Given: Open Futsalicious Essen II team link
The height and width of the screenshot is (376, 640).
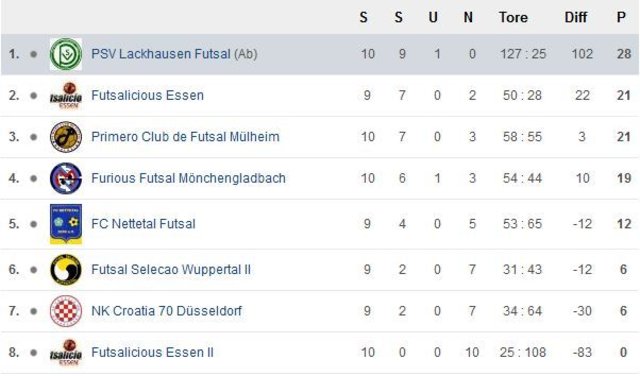Looking at the screenshot, I should [x=152, y=352].
